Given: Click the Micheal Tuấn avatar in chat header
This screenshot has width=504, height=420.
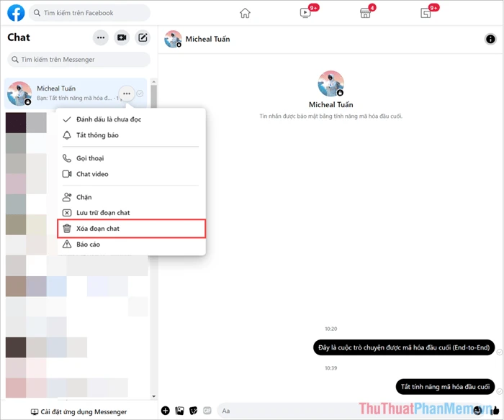Looking at the screenshot, I should tap(173, 39).
